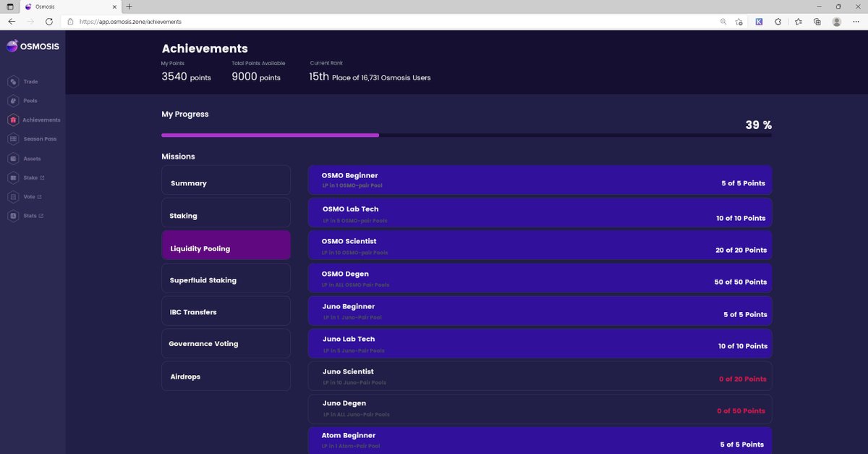Viewport: 868px width, 454px height.
Task: Open the browser profile avatar
Action: pyautogui.click(x=837, y=22)
